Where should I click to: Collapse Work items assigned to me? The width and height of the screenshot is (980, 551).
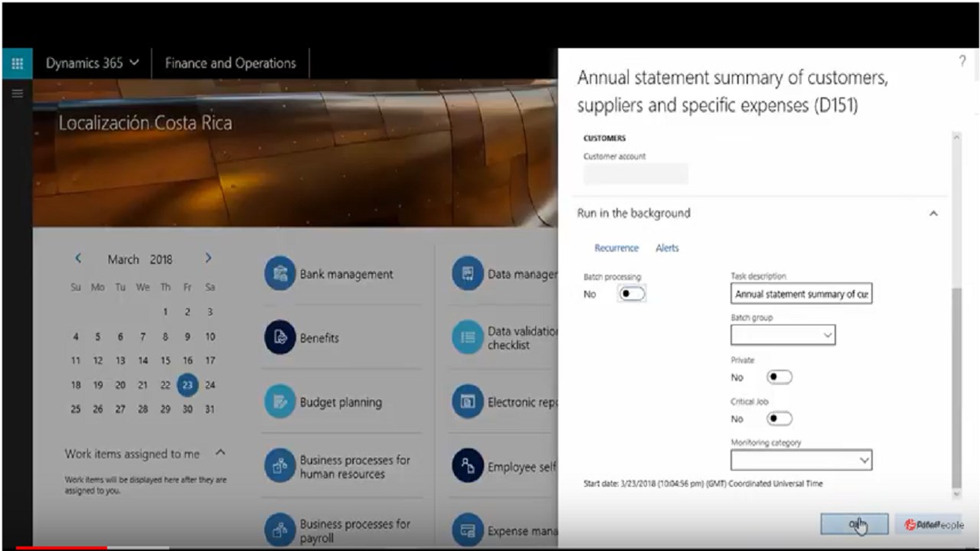tap(220, 453)
